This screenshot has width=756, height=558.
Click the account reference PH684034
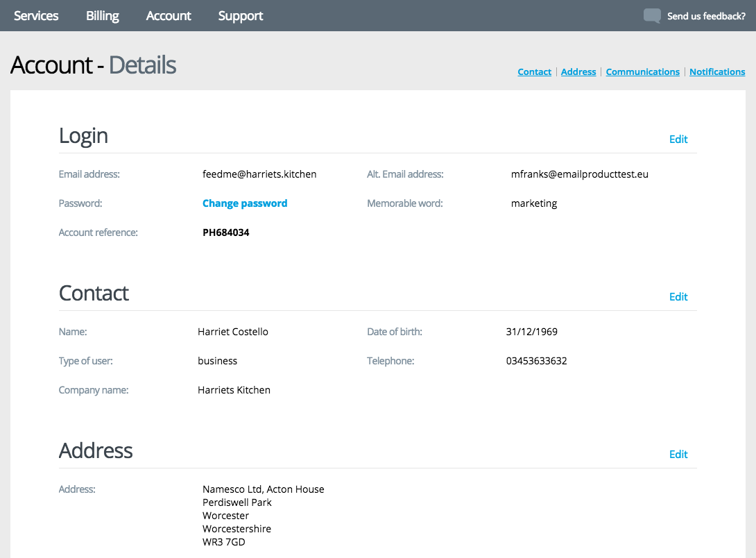pyautogui.click(x=225, y=232)
